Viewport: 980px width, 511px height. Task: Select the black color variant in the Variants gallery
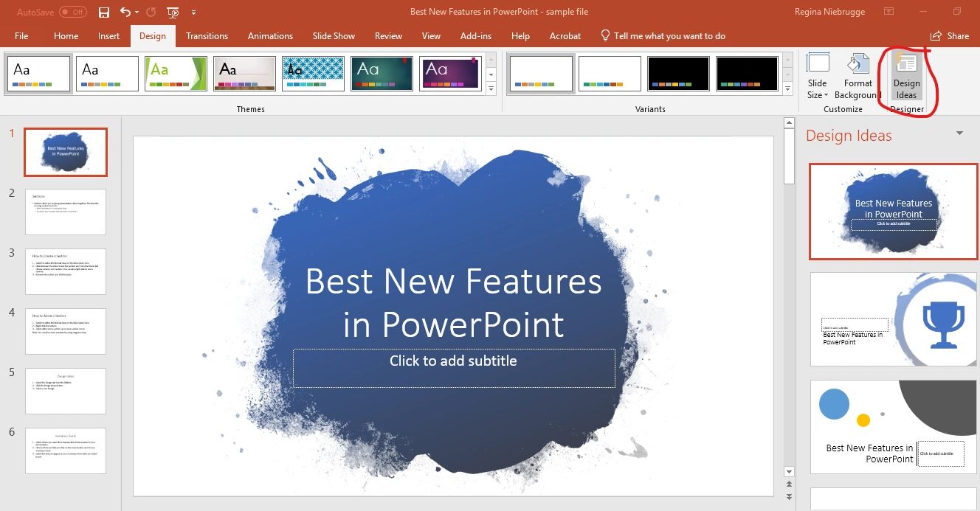(x=678, y=74)
